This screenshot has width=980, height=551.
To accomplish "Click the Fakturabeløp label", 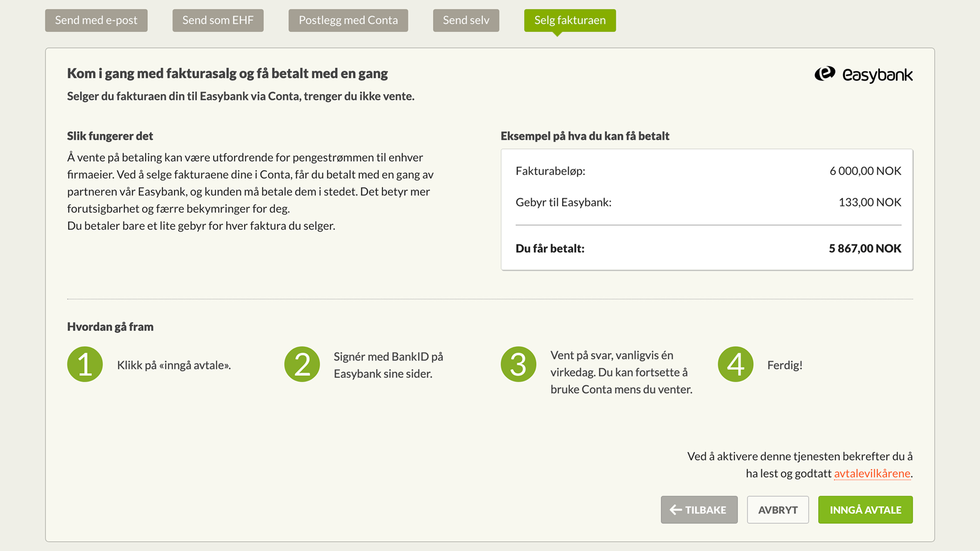I will coord(550,171).
